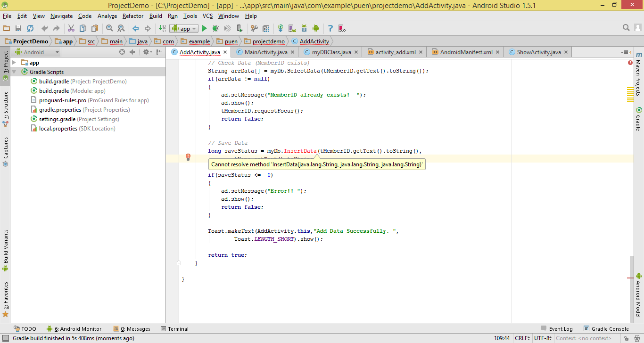644x343 pixels.
Task: Run app with the green play icon
Action: (204, 28)
